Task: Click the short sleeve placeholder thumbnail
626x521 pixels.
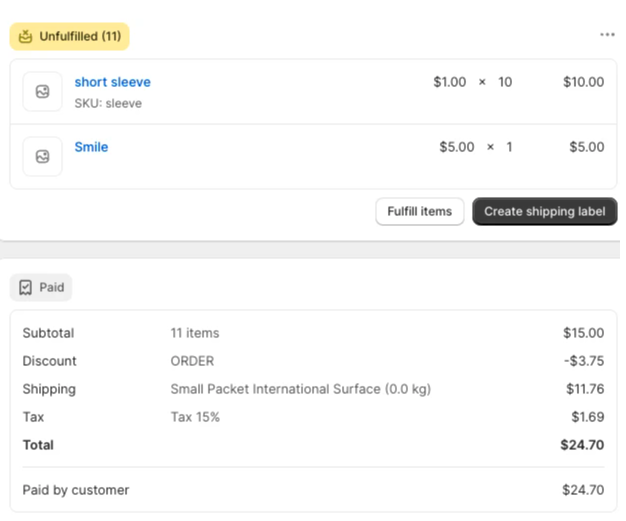Action: click(42, 91)
